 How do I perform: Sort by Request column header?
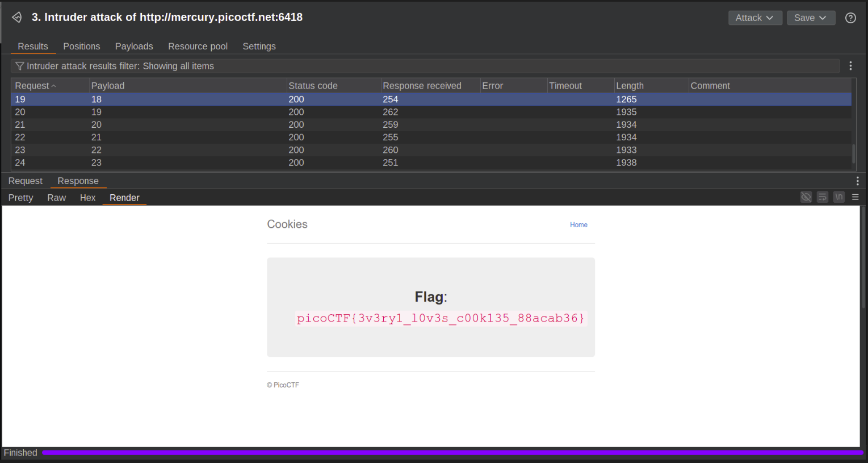pos(50,86)
